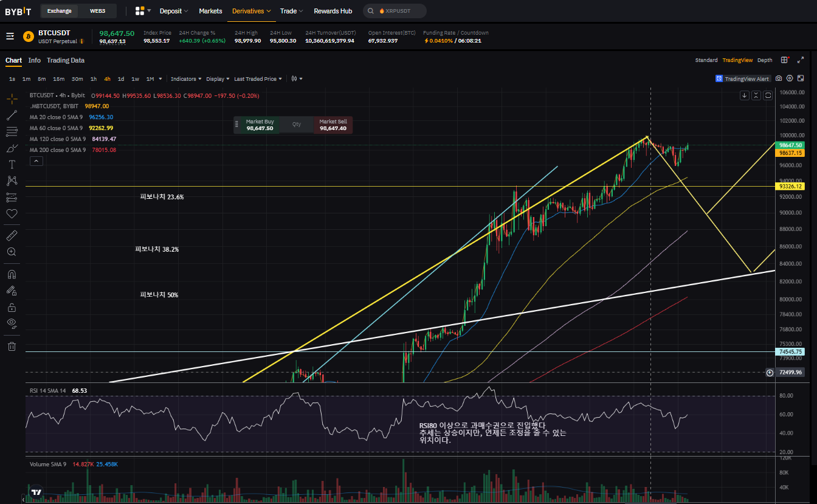Image resolution: width=817 pixels, height=504 pixels.
Task: Click the search box showing XRPUSDT
Action: point(395,11)
